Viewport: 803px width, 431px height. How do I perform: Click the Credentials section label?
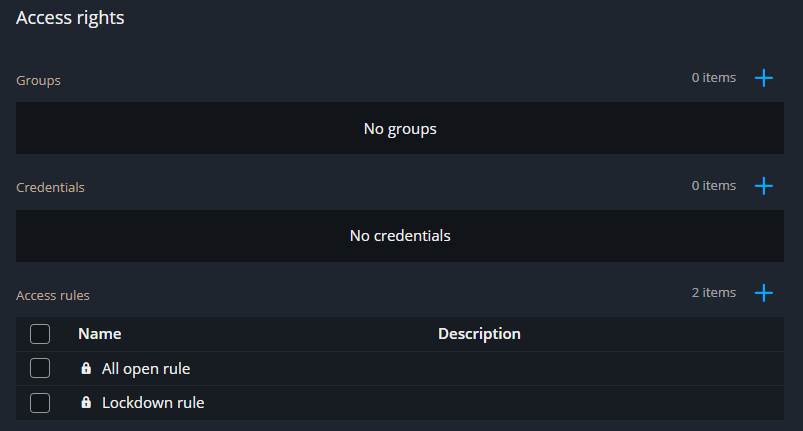[x=50, y=188]
